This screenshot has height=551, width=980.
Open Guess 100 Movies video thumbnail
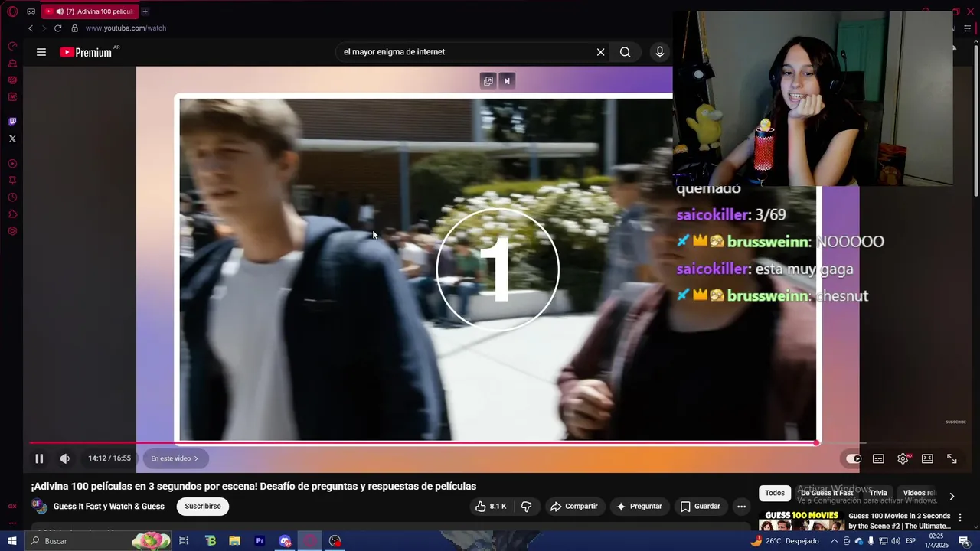[802, 521]
